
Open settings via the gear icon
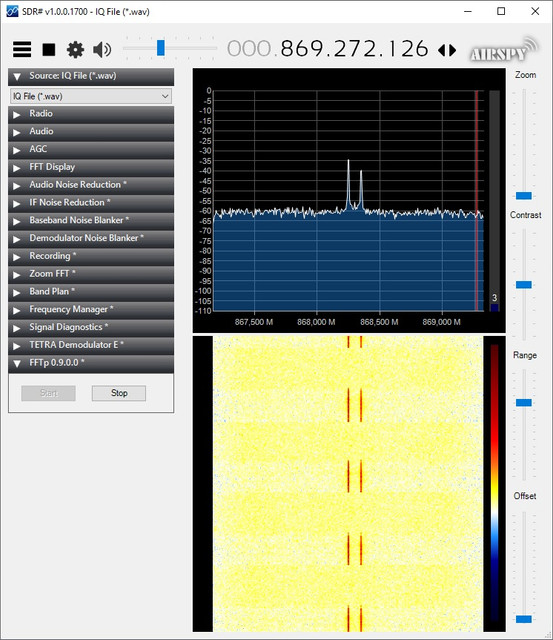tap(76, 50)
